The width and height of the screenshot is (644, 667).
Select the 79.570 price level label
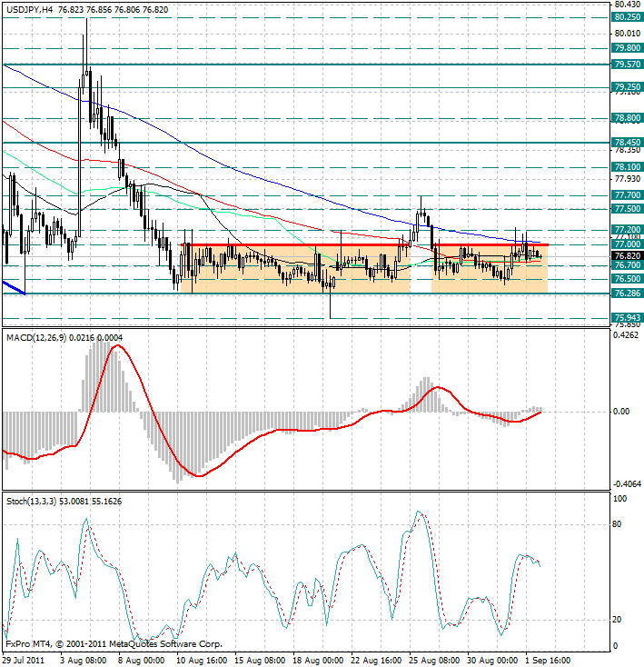tap(626, 65)
